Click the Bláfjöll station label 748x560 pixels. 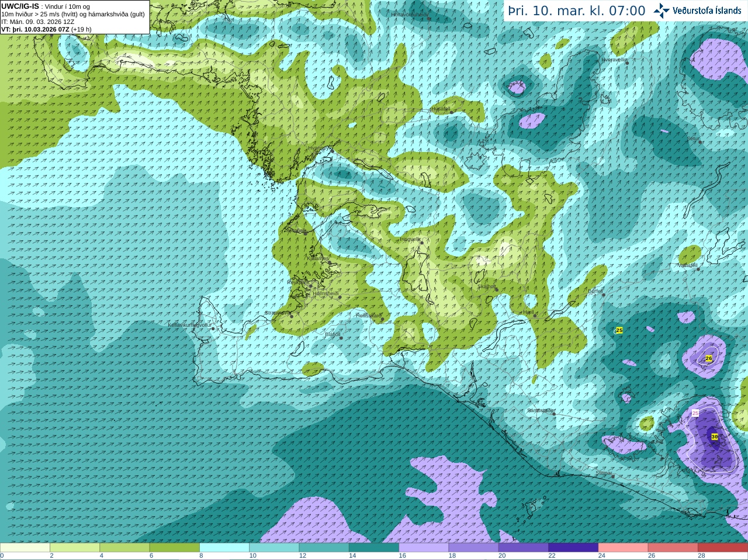[x=333, y=334]
